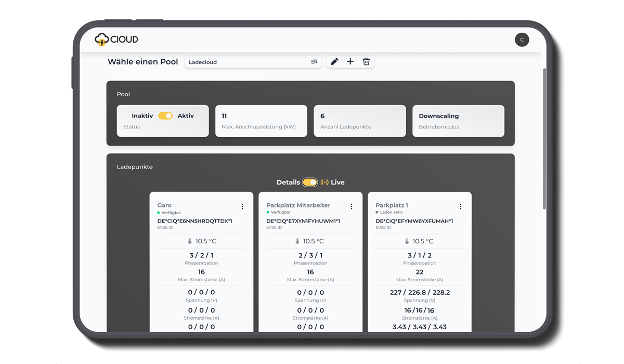The width and height of the screenshot is (624, 364).
Task: Click the Verfügbar status on the Garo card
Action: tap(169, 213)
